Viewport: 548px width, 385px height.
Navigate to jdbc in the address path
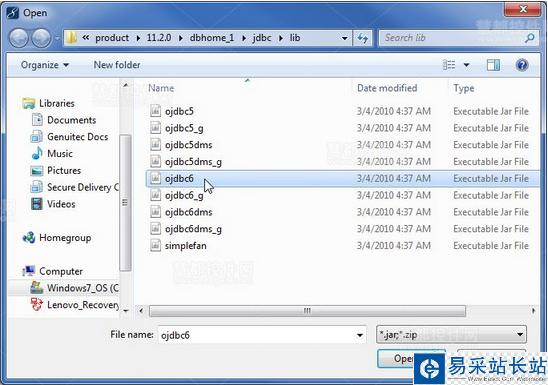[262, 38]
